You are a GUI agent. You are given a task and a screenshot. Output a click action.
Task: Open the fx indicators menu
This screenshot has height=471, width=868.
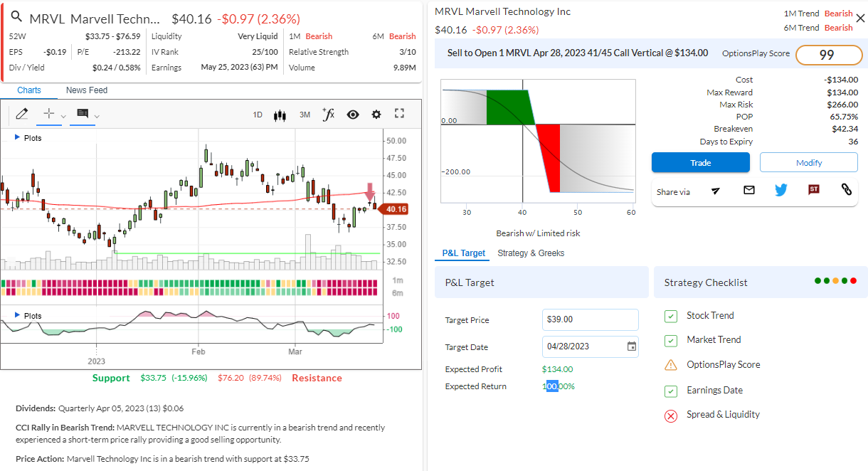pyautogui.click(x=328, y=114)
